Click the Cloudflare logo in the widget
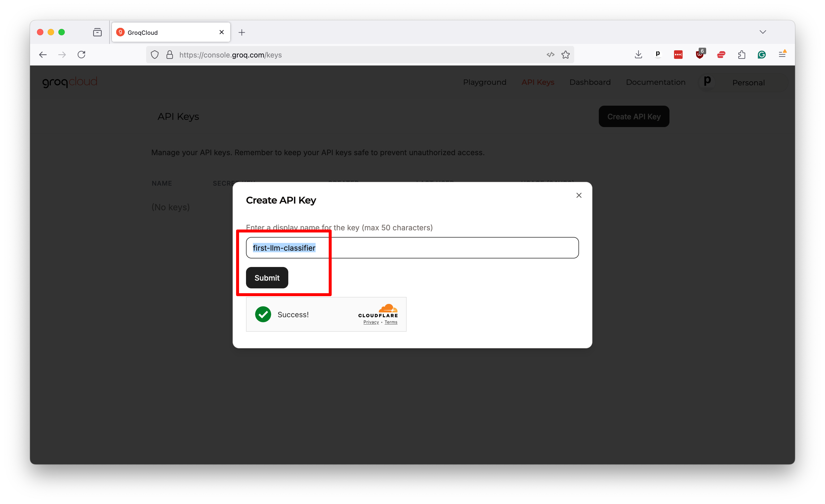This screenshot has height=504, width=825. [378, 311]
